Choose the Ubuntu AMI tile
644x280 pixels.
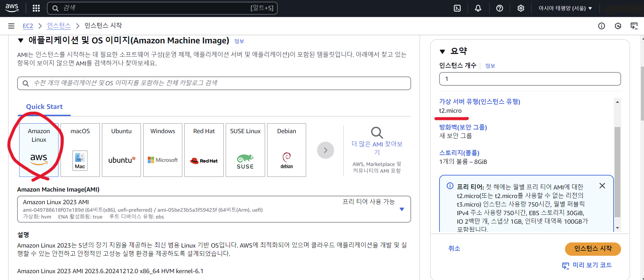click(x=121, y=150)
